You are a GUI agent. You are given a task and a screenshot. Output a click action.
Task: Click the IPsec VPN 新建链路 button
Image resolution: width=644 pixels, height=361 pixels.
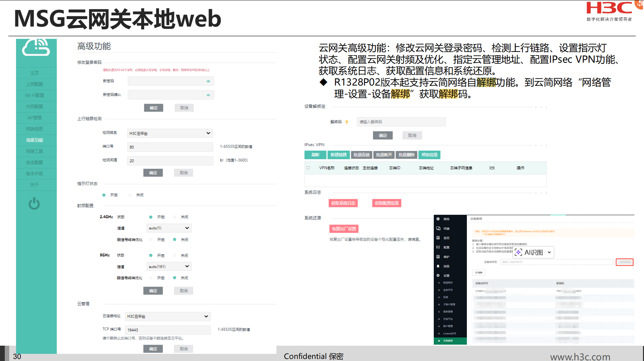tap(339, 155)
